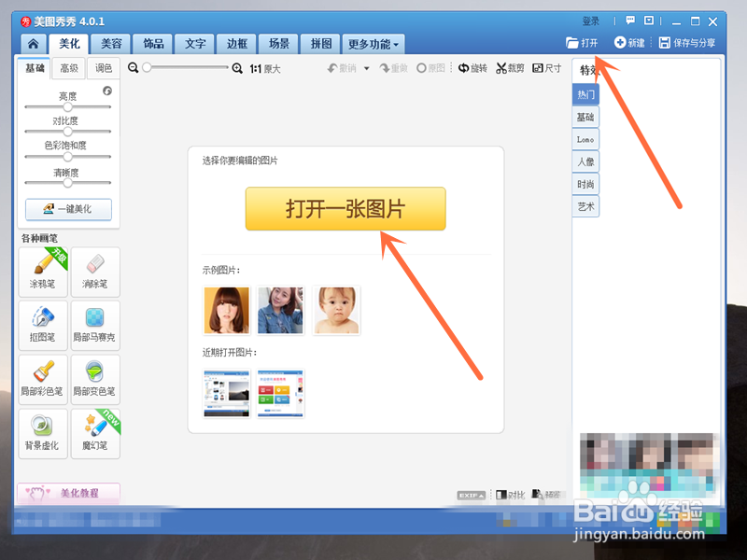The image size is (747, 560).
Task: Click the 裁剪 crop tool
Action: (510, 68)
